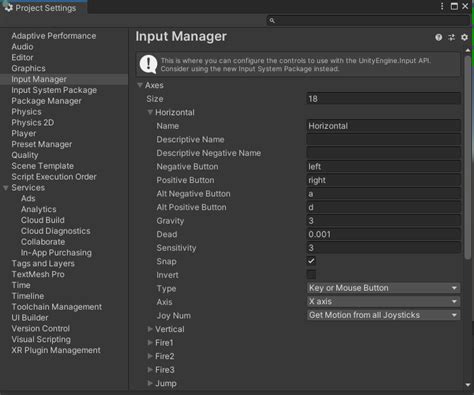This screenshot has width=474, height=395.
Task: Select the Audio settings category
Action: pyautogui.click(x=22, y=47)
